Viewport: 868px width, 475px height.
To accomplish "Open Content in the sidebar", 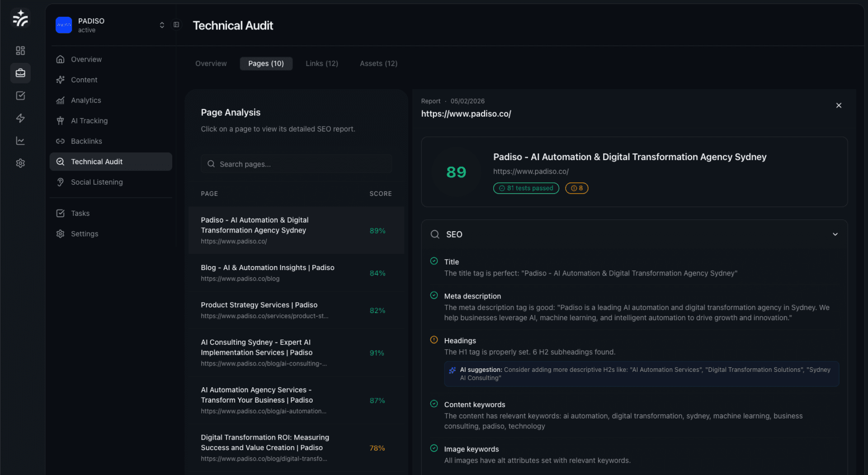I will 111,80.
